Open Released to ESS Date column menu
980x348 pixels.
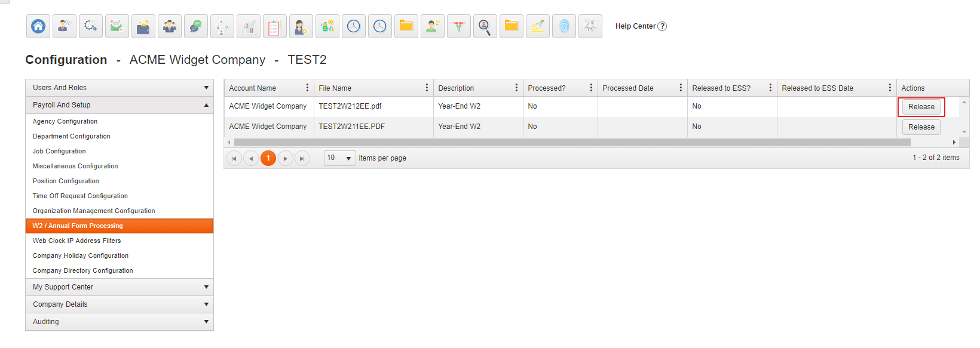point(890,88)
